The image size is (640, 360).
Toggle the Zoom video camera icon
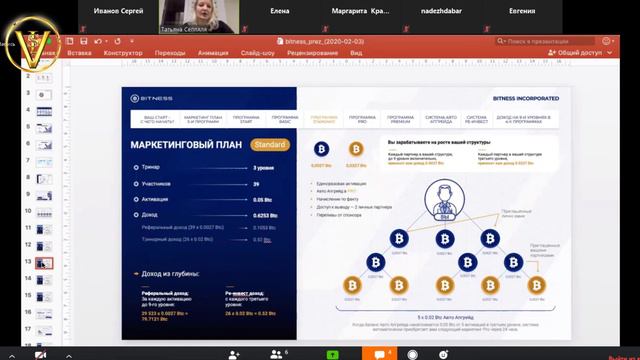point(40,355)
